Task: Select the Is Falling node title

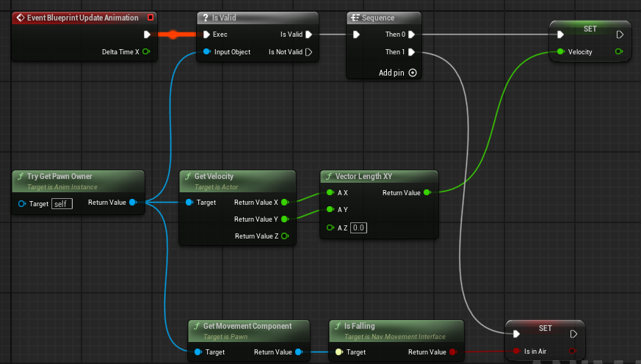Action: 359,326
